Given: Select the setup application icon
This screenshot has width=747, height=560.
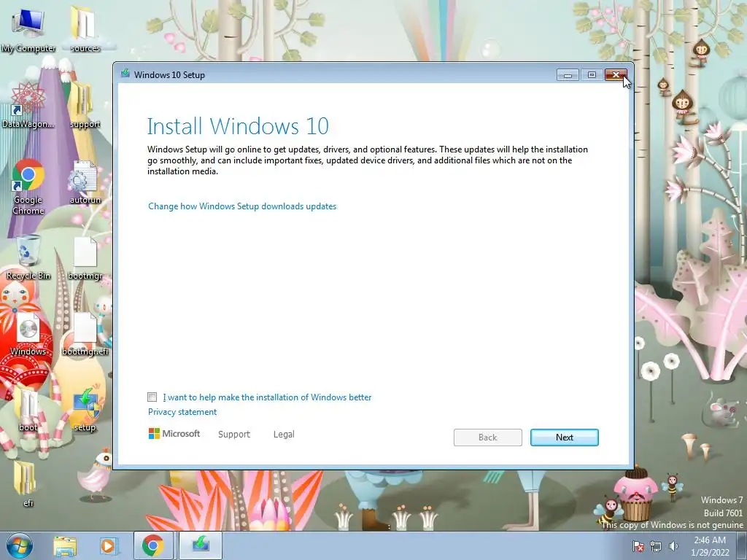Looking at the screenshot, I should 85,410.
